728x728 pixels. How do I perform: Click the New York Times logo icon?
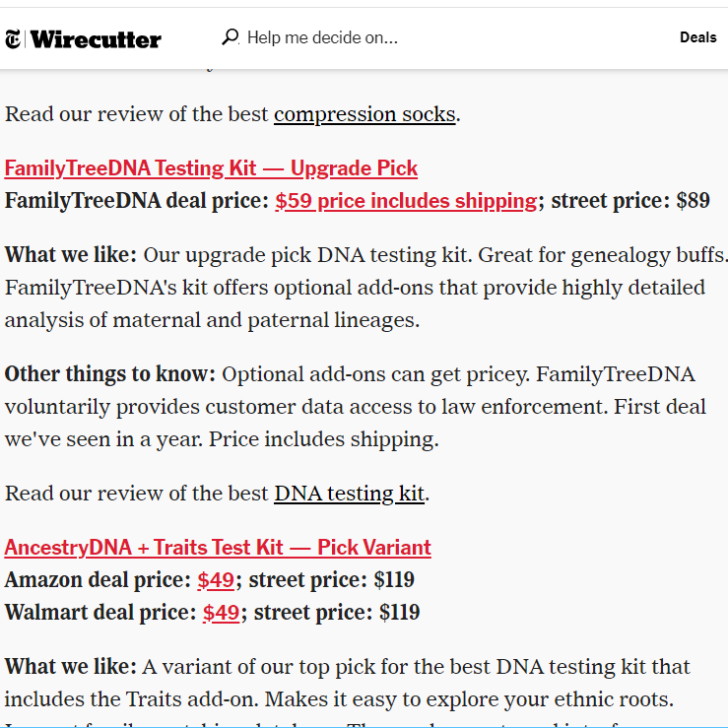click(x=13, y=39)
